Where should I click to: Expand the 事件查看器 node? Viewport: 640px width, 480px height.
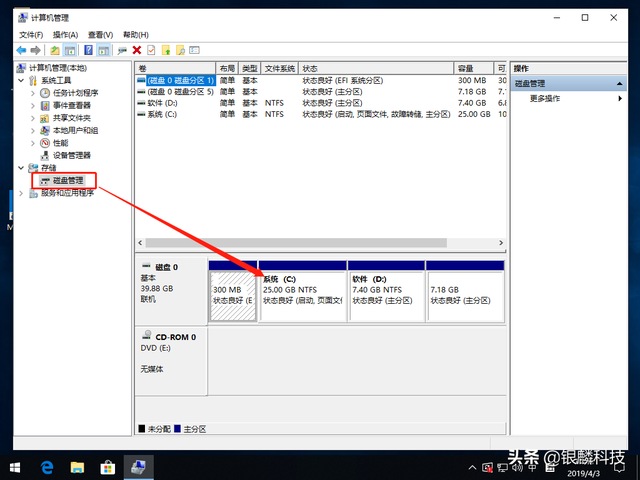33,106
